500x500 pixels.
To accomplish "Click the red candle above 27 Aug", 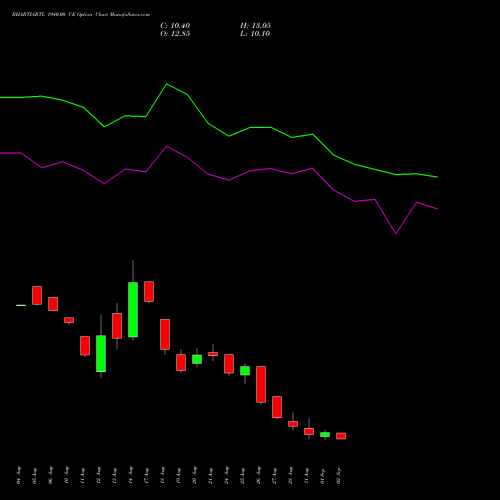I will 277,407.
